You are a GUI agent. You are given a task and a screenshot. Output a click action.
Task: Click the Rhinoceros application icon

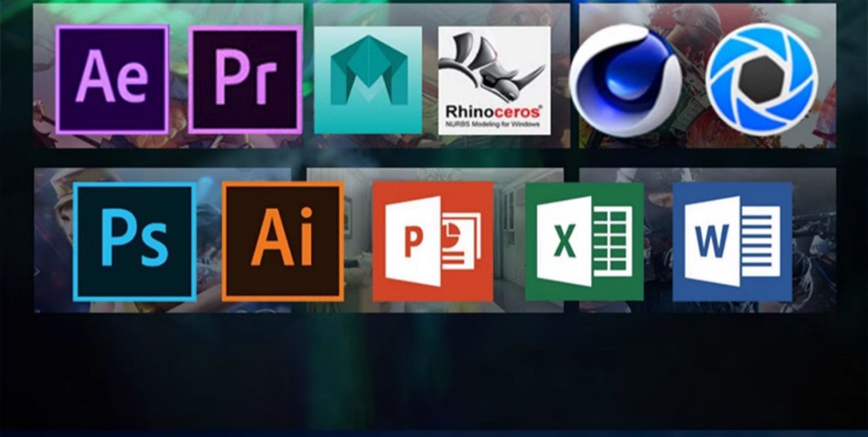[494, 80]
